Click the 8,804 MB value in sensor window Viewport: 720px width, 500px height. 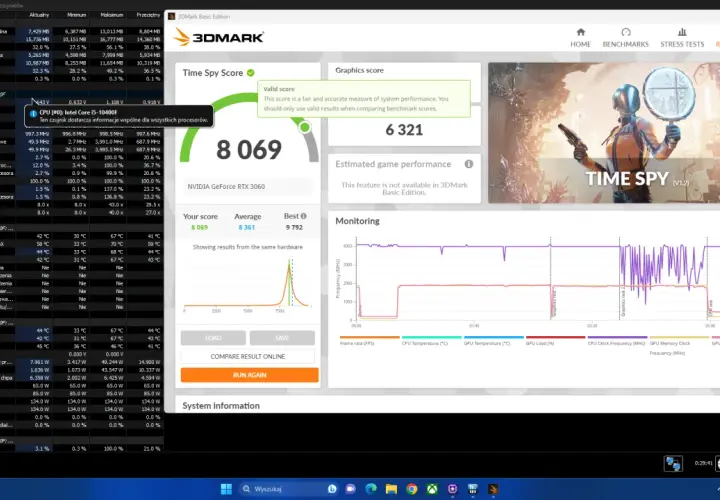pos(149,32)
